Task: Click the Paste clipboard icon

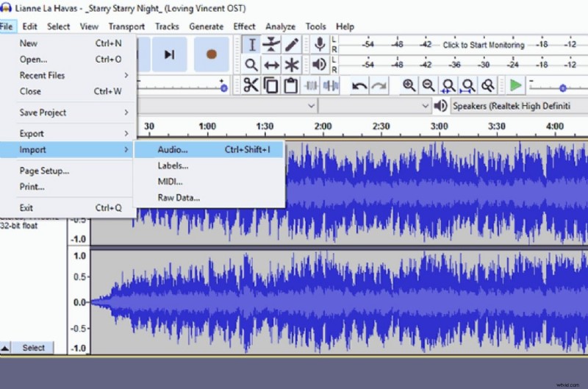Action: tap(290, 85)
